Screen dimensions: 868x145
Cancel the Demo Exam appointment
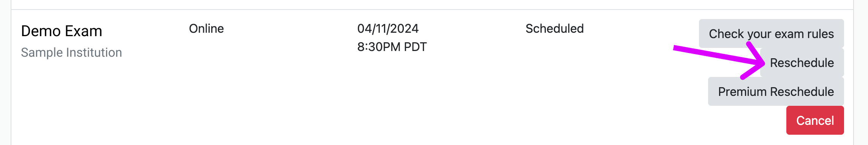click(815, 120)
